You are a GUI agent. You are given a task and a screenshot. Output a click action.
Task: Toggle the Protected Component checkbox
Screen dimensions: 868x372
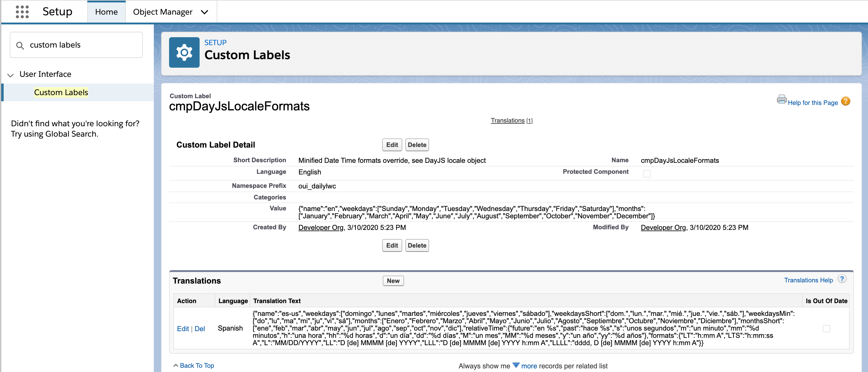(x=647, y=173)
